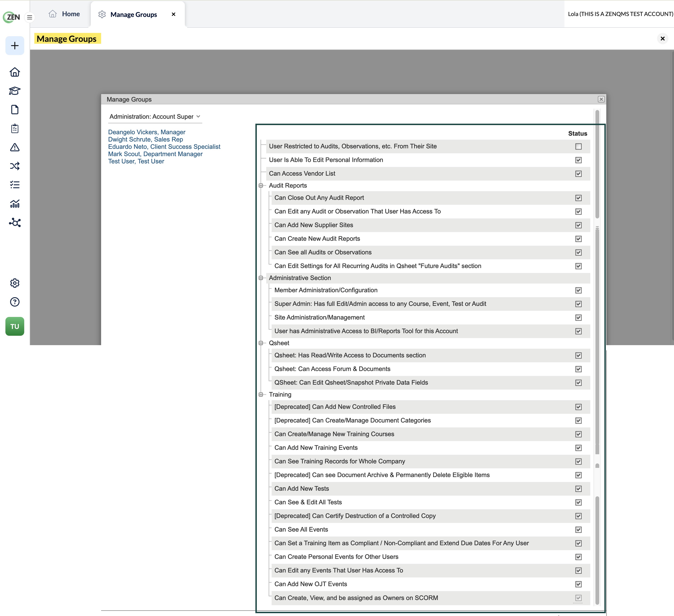Screen dimensions: 674x616
Task: Open Dwight Schrute, Sales Rep link
Action: pos(145,139)
